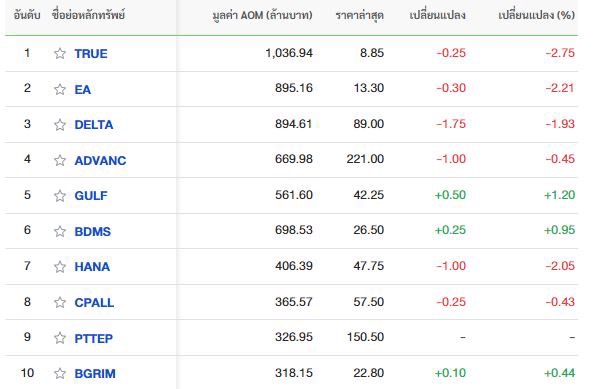The image size is (594, 389).
Task: Click the star next to BGRIM
Action: click(59, 374)
